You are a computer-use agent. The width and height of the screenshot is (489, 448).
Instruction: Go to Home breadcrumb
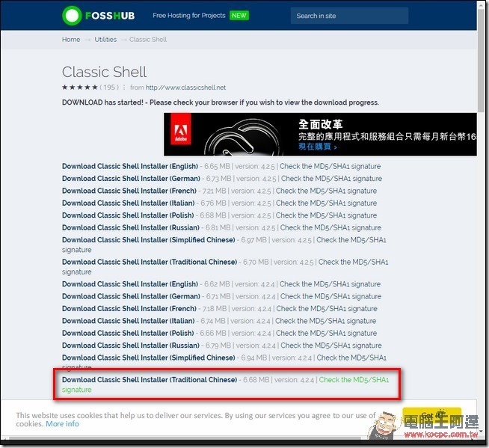71,40
